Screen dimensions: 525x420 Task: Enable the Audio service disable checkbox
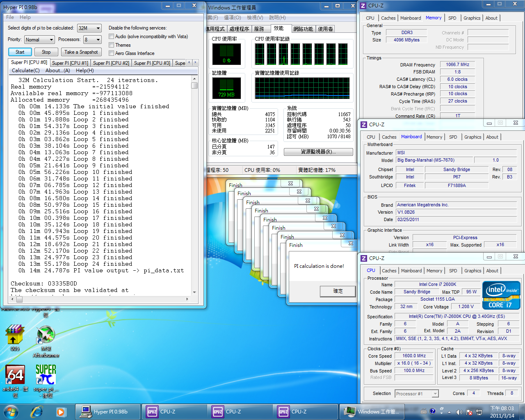111,37
